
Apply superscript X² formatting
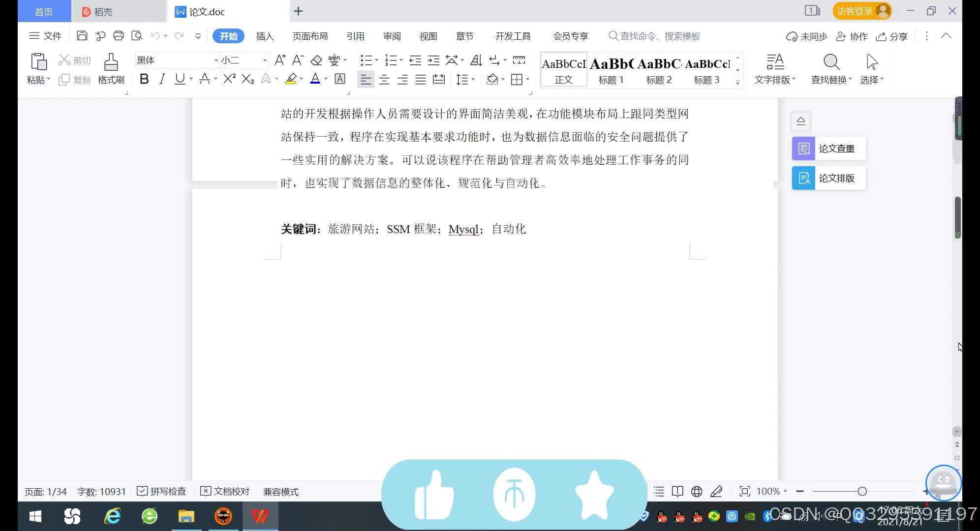pyautogui.click(x=229, y=79)
